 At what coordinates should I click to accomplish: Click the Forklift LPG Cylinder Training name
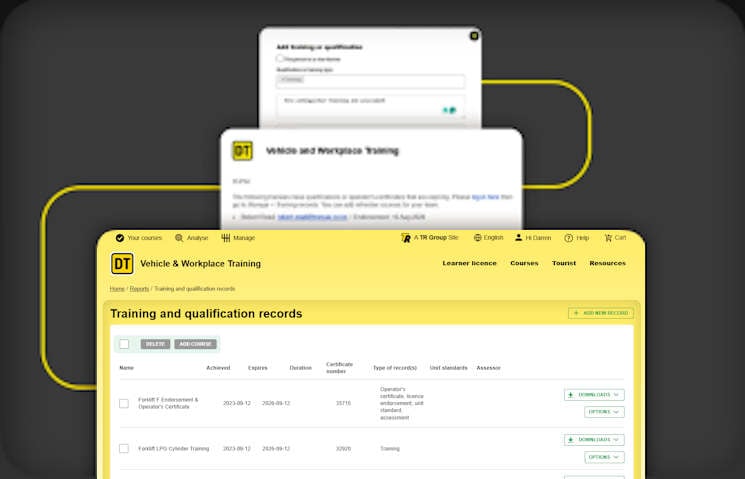pos(173,449)
